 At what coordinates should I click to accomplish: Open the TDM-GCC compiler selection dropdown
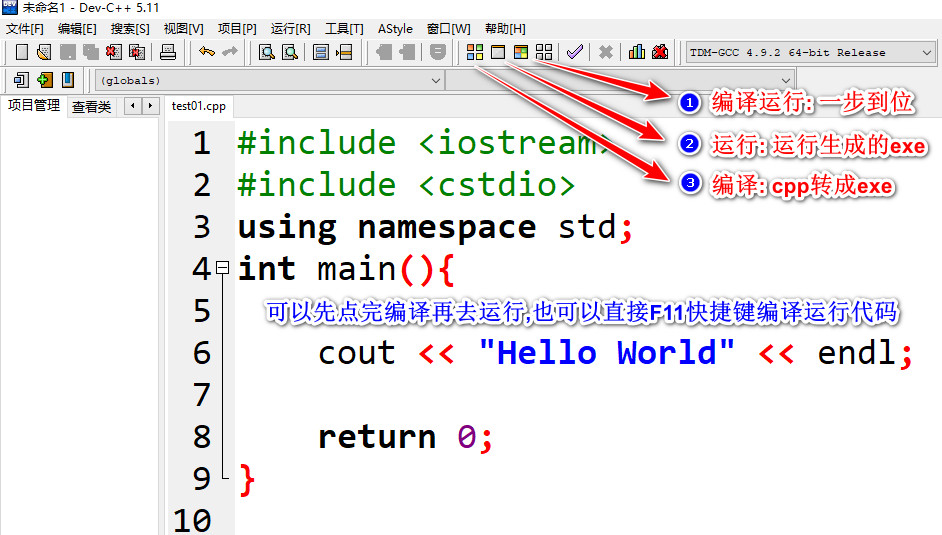[810, 53]
